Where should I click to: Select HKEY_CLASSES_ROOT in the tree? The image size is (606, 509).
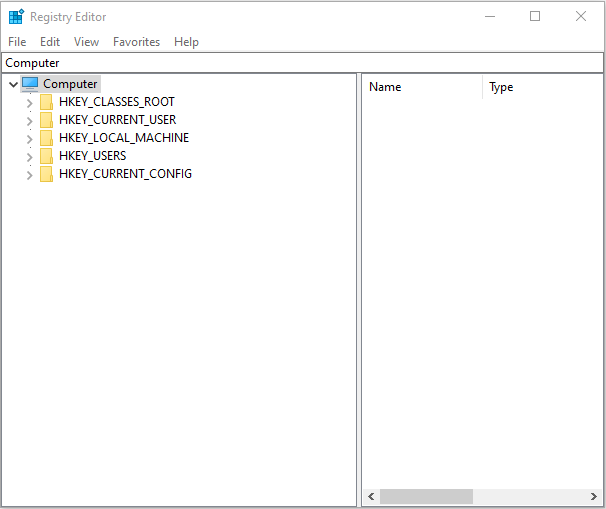[117, 102]
